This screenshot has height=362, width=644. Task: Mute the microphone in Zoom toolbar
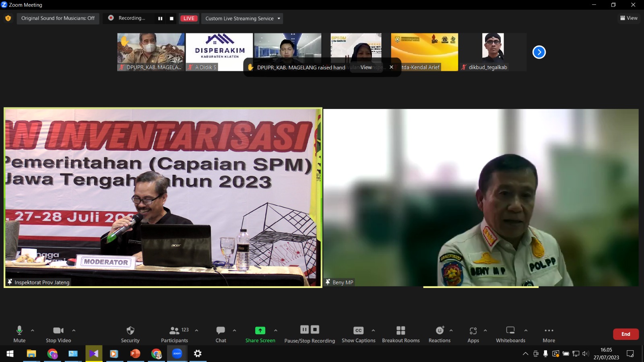[x=19, y=334]
